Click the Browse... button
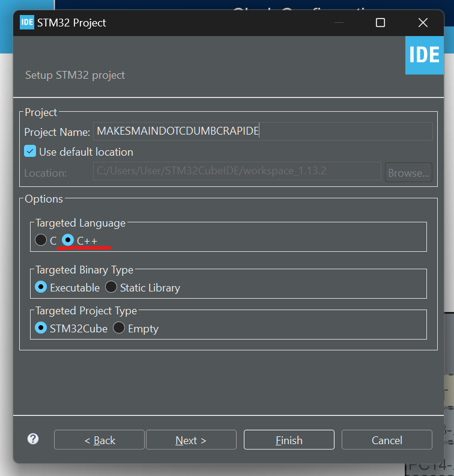The height and width of the screenshot is (476, 454). pyautogui.click(x=408, y=172)
